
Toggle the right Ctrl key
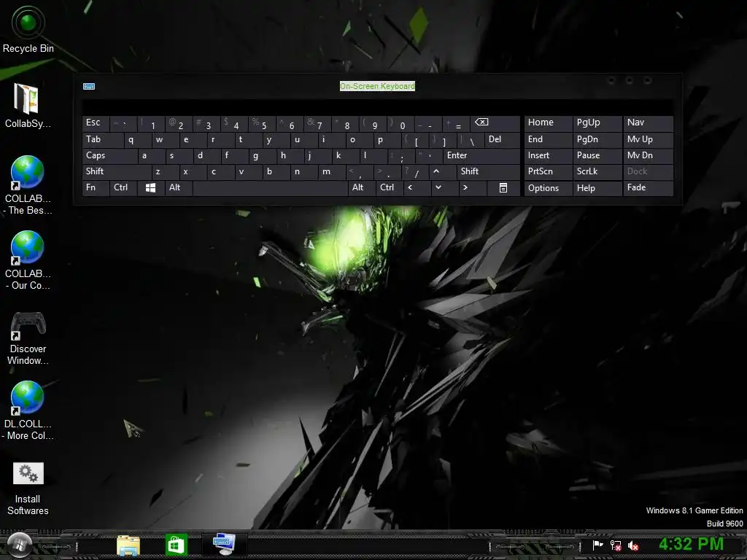click(390, 187)
